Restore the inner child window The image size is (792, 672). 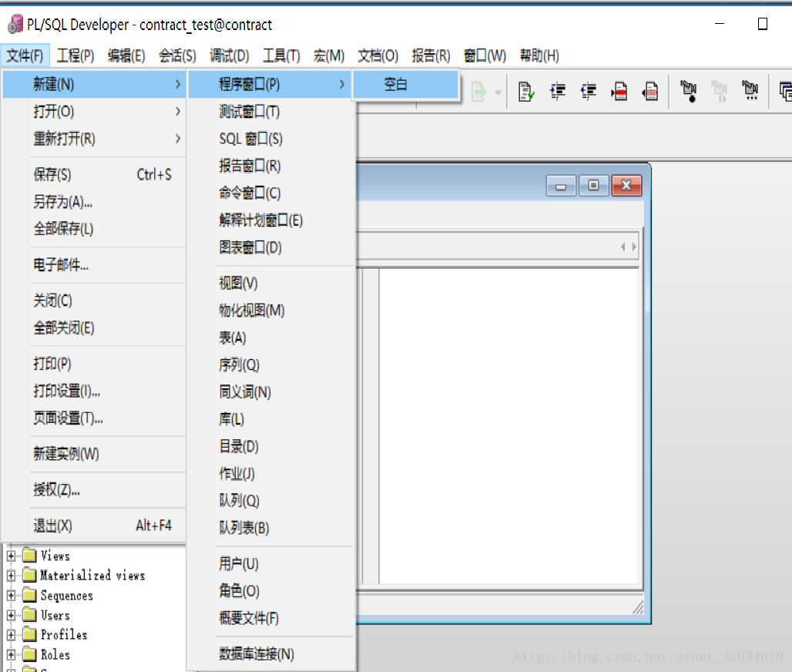[593, 186]
